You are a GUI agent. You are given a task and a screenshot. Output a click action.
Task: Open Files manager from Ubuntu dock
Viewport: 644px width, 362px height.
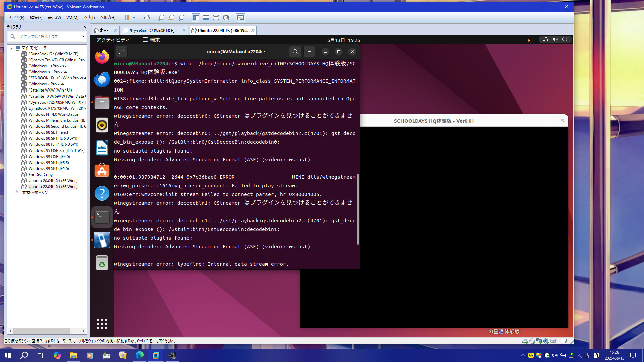(102, 102)
